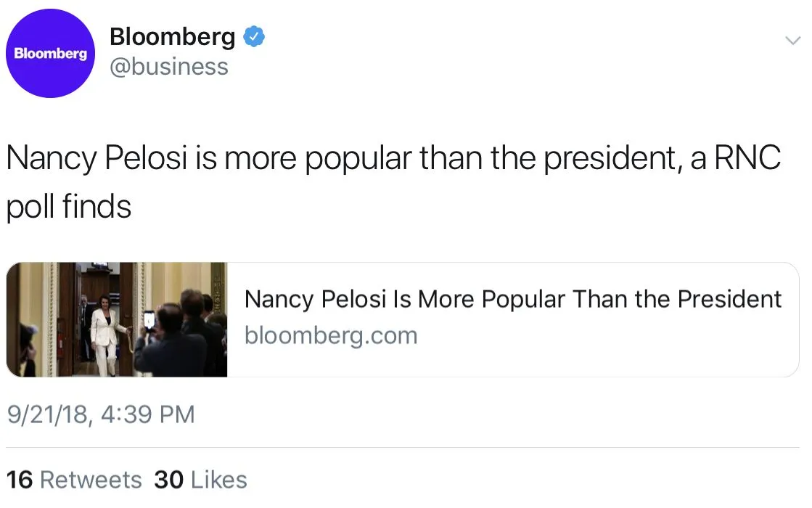Click the bloomberg.com domain text

point(331,336)
